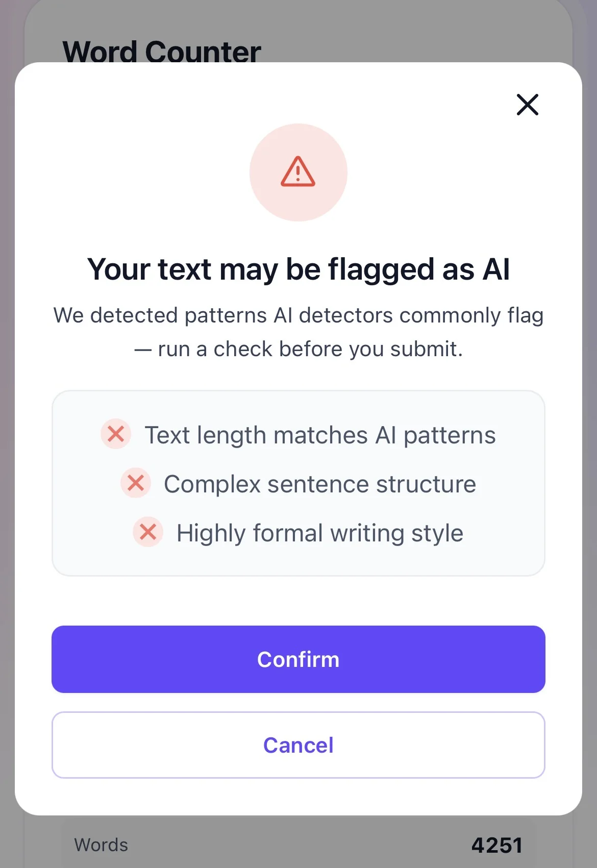Click the 4251 word count value
This screenshot has width=597, height=868.
(x=496, y=846)
